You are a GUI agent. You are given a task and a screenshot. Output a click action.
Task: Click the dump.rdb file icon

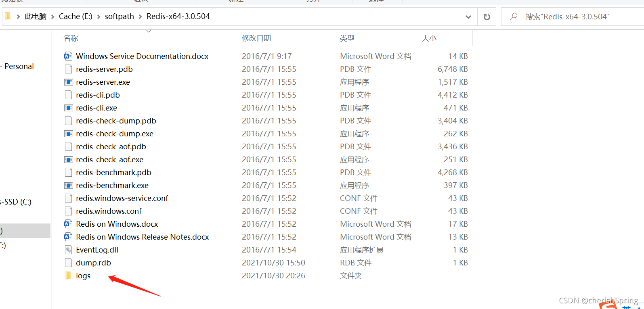(69, 263)
